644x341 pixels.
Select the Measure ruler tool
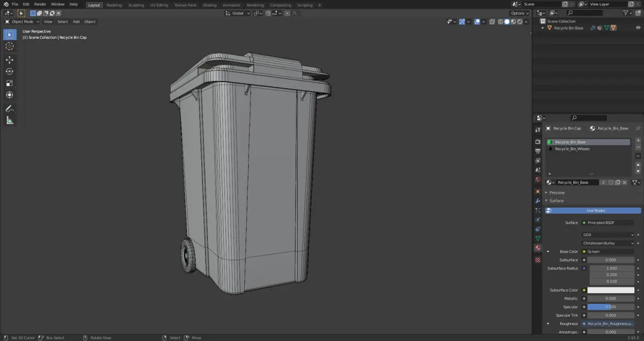click(10, 120)
